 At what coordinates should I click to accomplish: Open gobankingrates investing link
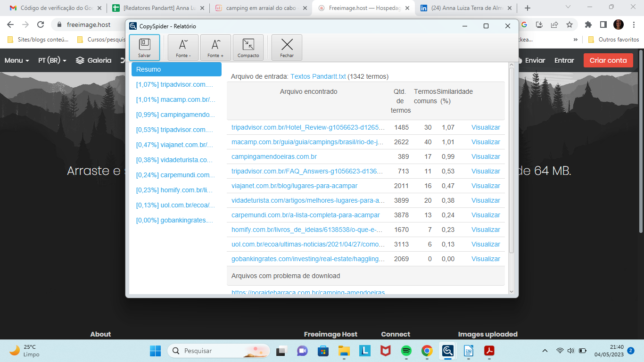pos(308,259)
